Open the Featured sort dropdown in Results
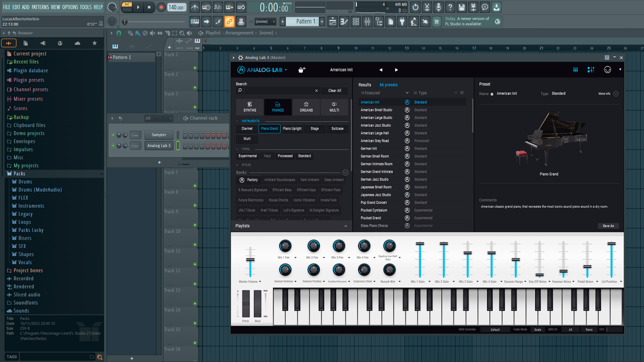The image size is (644, 362). pos(407,93)
